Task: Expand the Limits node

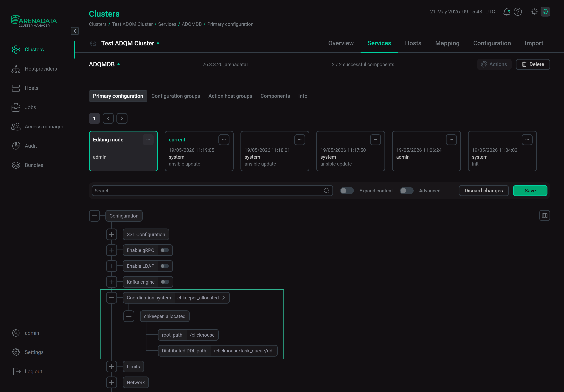Action: (111, 367)
